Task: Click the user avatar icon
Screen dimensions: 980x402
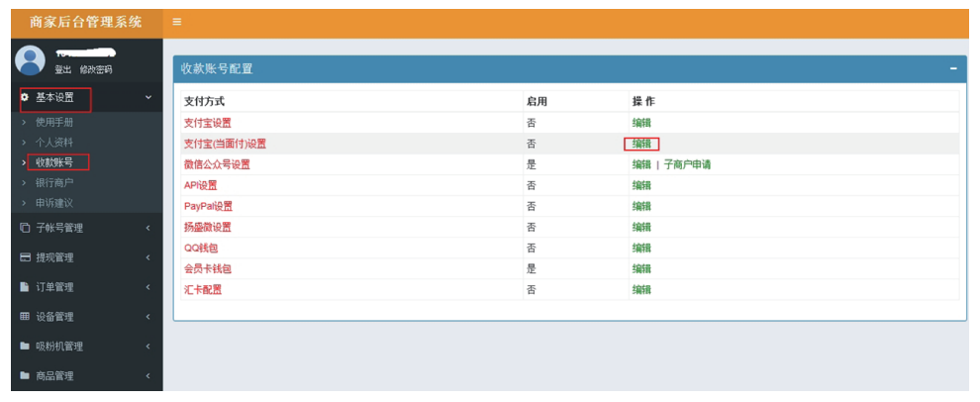Action: point(30,60)
